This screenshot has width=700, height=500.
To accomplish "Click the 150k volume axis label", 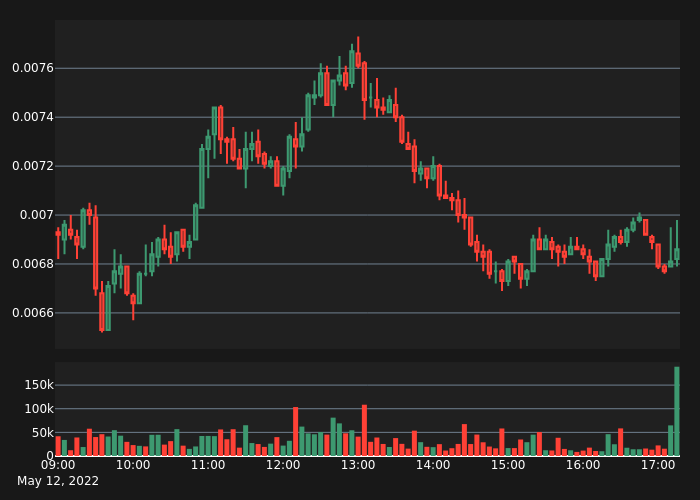I will coord(39,385).
